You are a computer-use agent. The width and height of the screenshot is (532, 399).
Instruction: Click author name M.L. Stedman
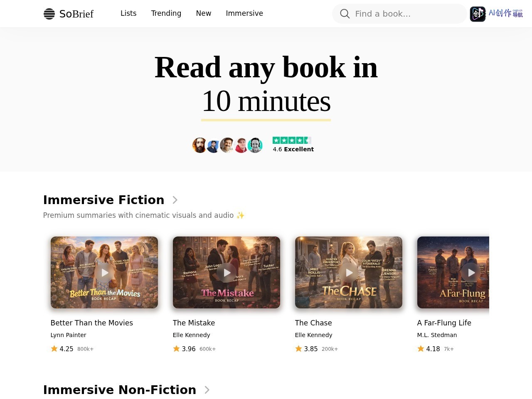pos(437,335)
